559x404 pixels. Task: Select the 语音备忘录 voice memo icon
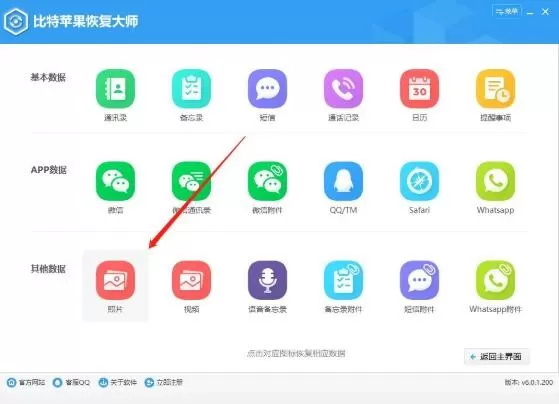(267, 280)
